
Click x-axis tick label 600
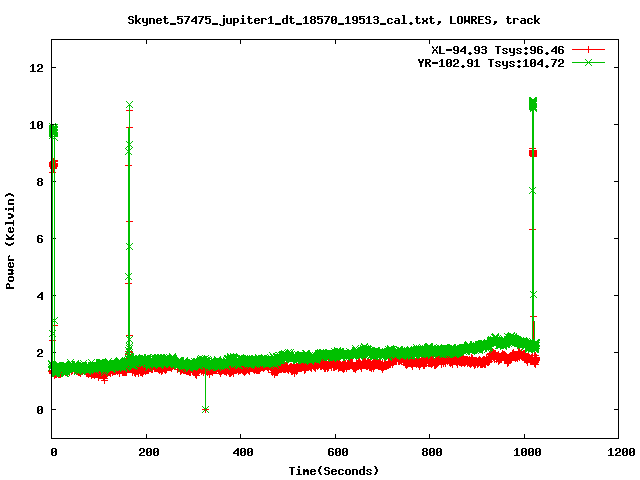338,452
